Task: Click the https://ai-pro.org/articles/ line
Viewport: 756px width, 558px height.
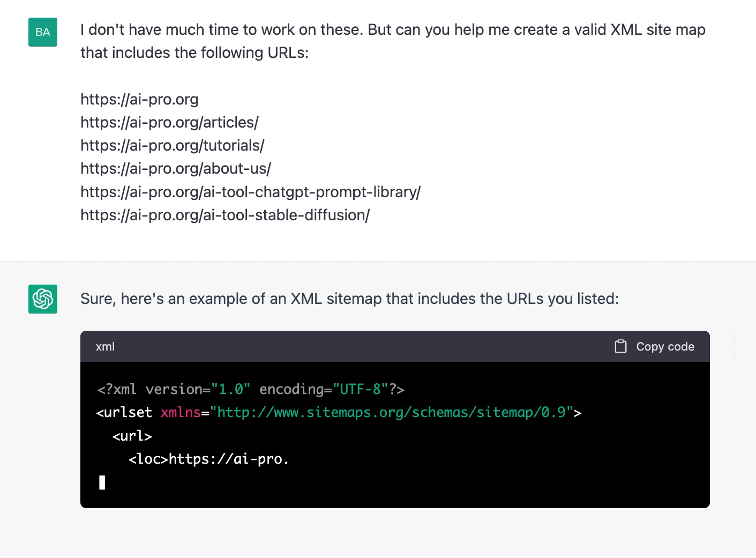Action: (169, 122)
